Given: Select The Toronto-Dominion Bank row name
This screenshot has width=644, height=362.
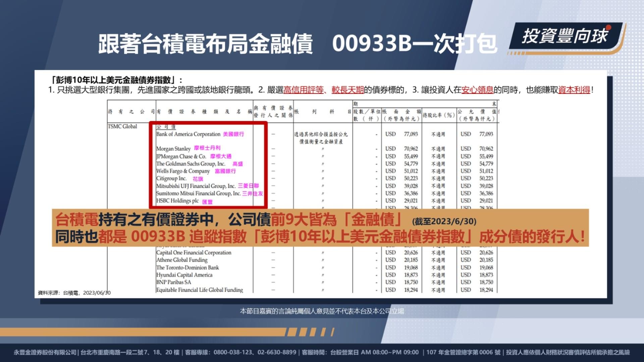Looking at the screenshot, I should [187, 267].
